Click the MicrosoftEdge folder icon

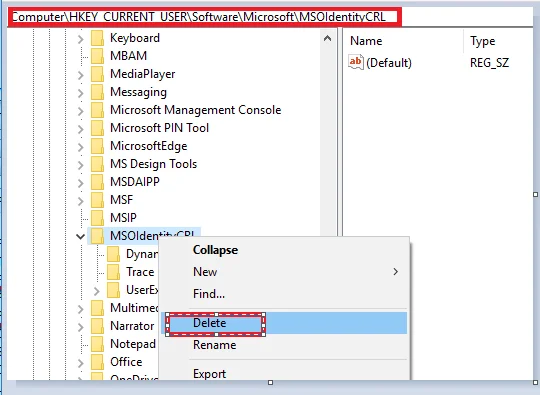pos(97,146)
